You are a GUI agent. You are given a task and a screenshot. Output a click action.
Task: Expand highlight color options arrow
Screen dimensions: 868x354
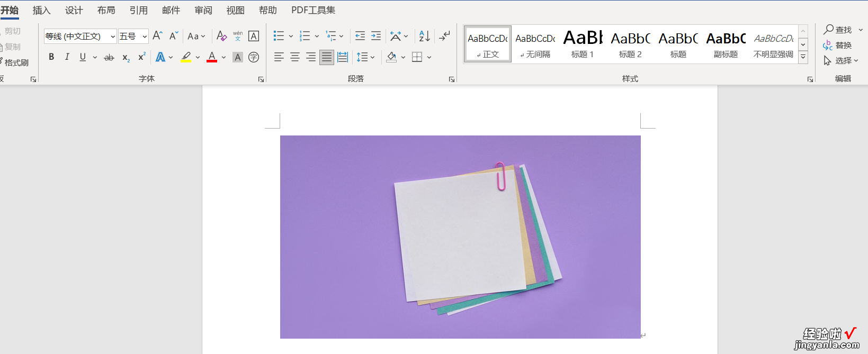198,57
